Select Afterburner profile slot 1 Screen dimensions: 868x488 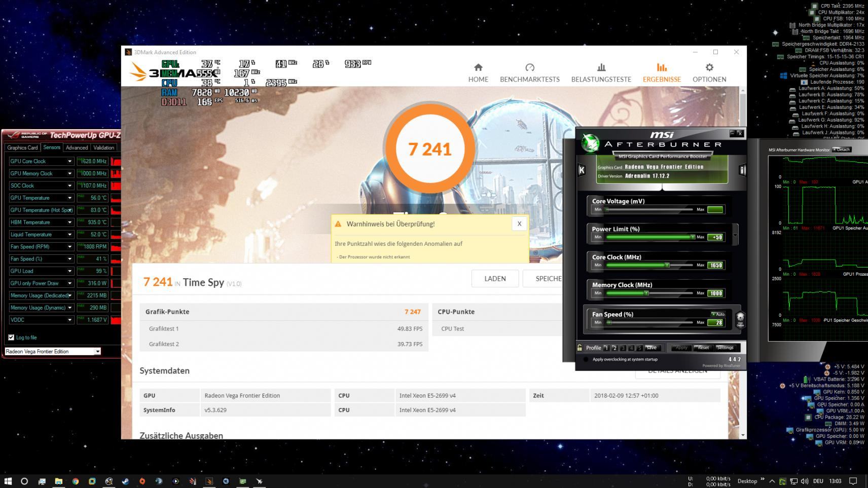click(606, 348)
